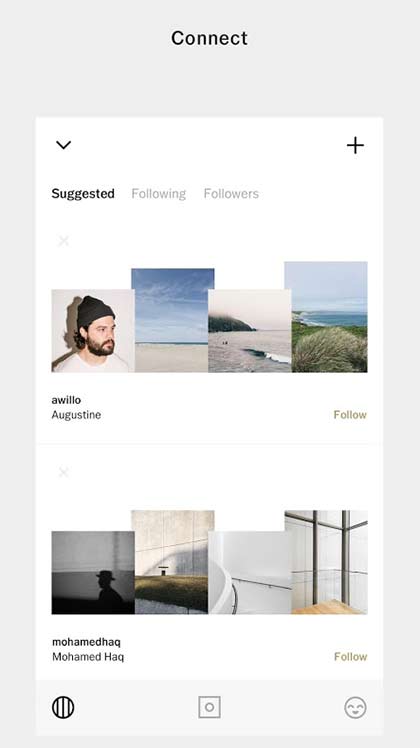Viewport: 420px width, 748px height.
Task: Open the awillo username link
Action: pyautogui.click(x=66, y=400)
